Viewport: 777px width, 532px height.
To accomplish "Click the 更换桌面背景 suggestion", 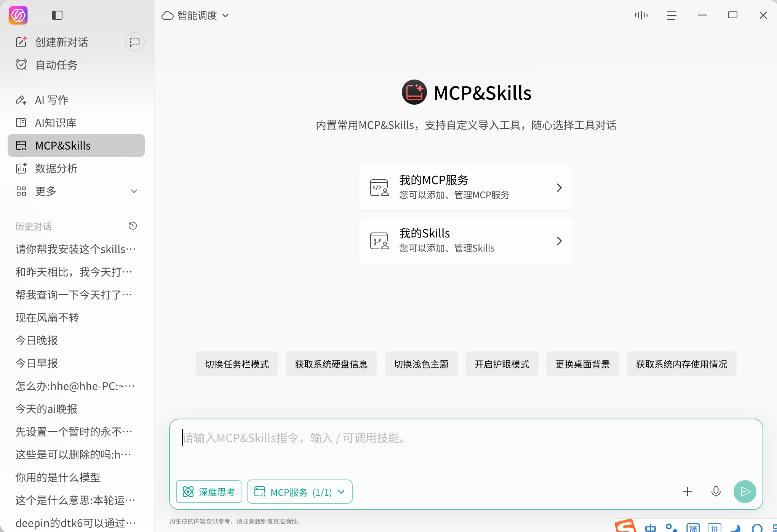I will coord(583,364).
